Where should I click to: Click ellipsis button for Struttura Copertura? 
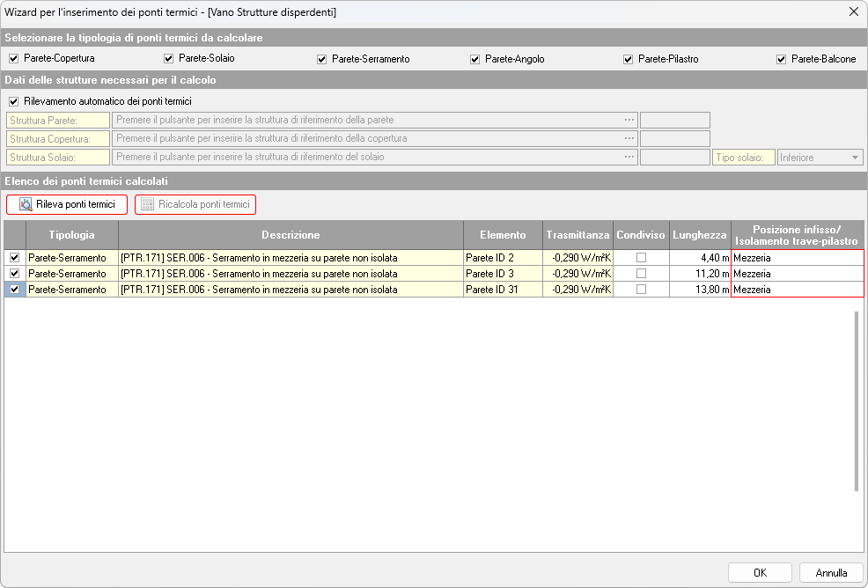coord(629,138)
